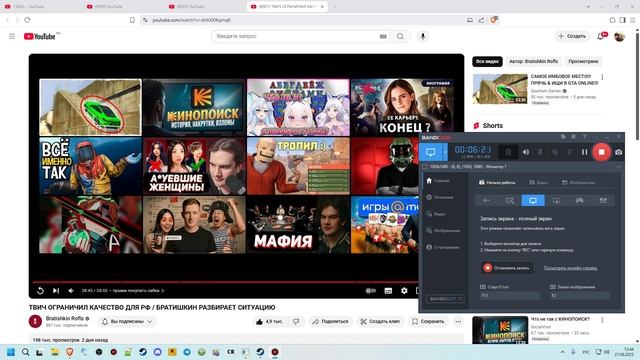Click the Поделиться share button
640x360 pixels.
(330, 322)
